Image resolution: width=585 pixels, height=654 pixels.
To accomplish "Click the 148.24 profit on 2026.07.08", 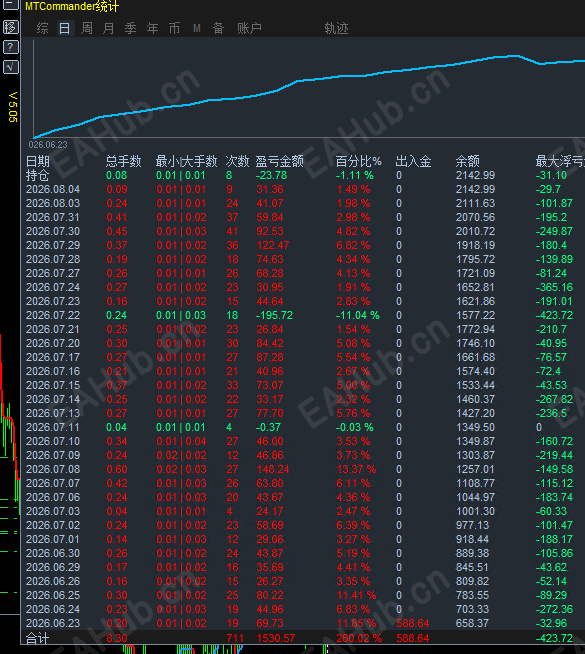I will 273,469.
